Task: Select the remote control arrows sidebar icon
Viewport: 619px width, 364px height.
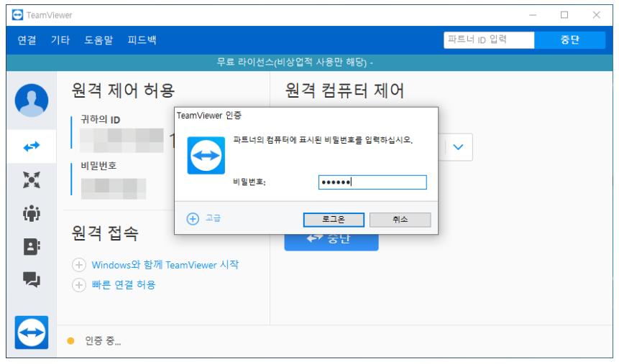Action: pos(32,146)
